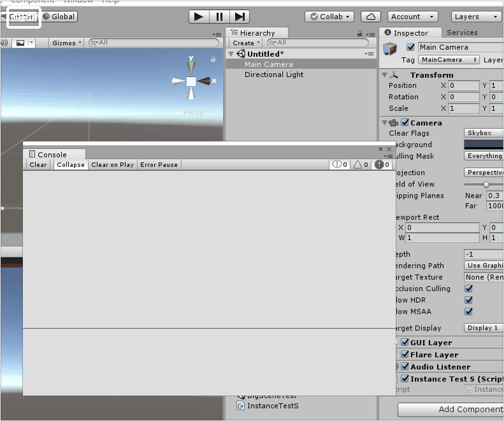Pause the editor with the pause button
Image resolution: width=504 pixels, height=421 pixels.
pyautogui.click(x=219, y=17)
